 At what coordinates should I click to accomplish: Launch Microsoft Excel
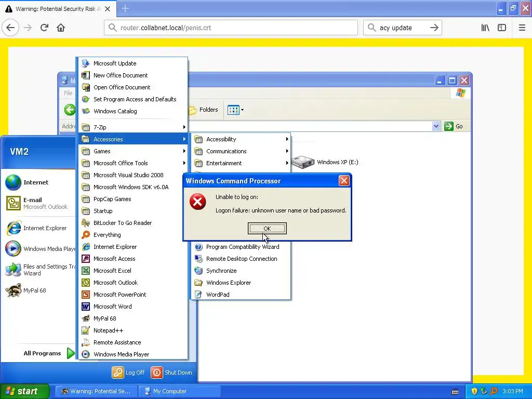(x=133, y=270)
